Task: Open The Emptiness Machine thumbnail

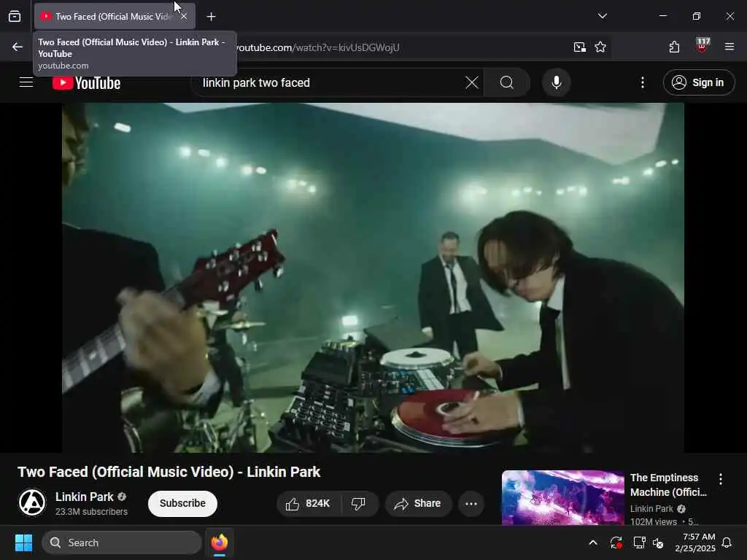Action: tap(562, 497)
